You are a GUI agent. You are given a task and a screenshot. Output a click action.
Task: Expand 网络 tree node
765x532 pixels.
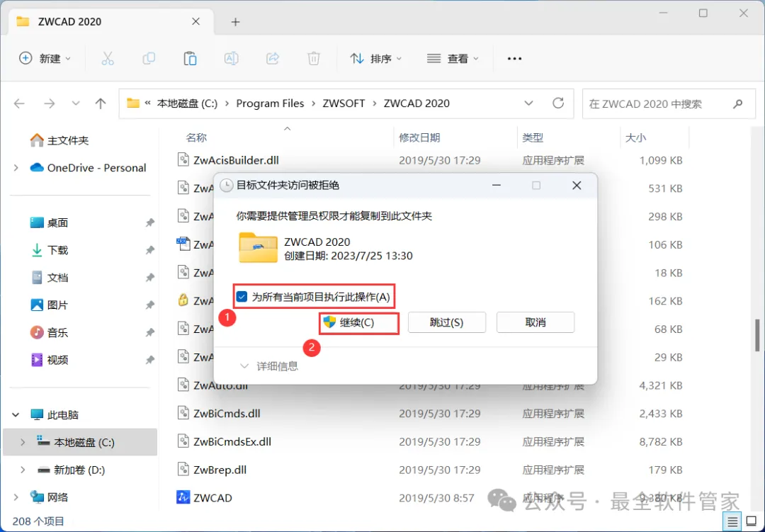point(16,497)
